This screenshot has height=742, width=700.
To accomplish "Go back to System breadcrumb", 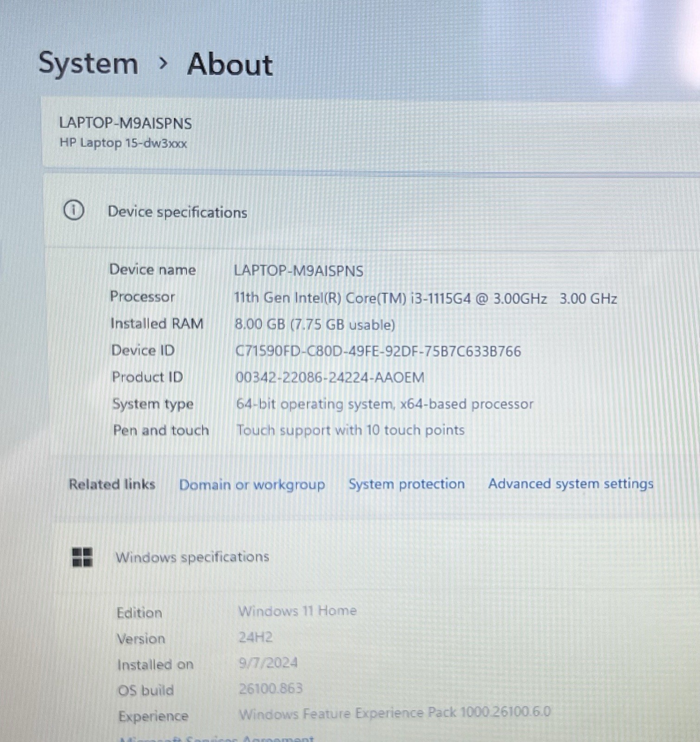I will (x=88, y=63).
